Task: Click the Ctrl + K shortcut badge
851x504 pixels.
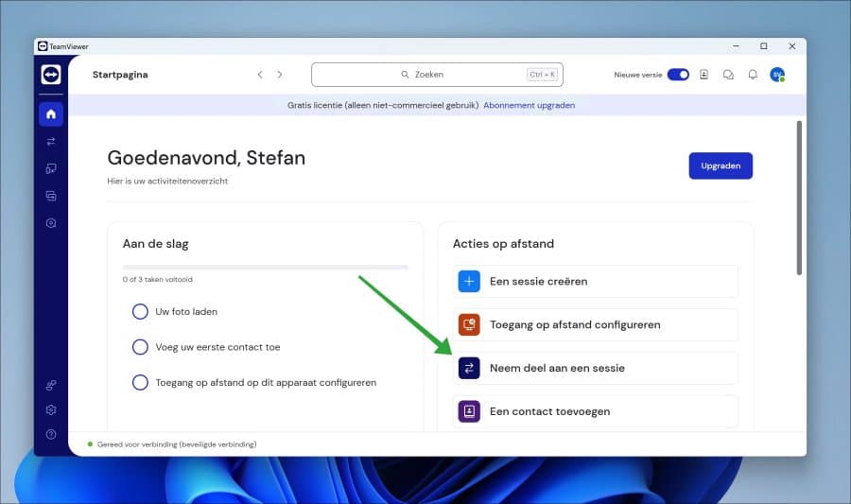Action: tap(542, 75)
